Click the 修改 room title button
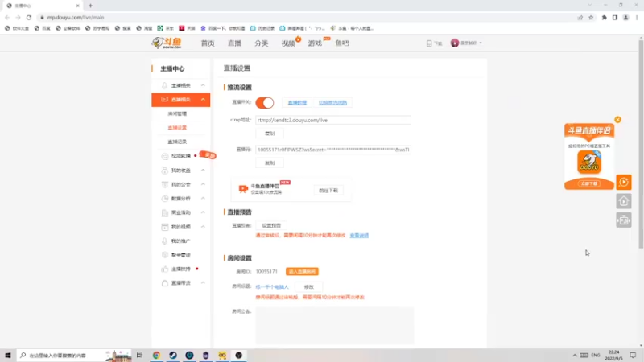This screenshot has width=644, height=362. tap(309, 287)
